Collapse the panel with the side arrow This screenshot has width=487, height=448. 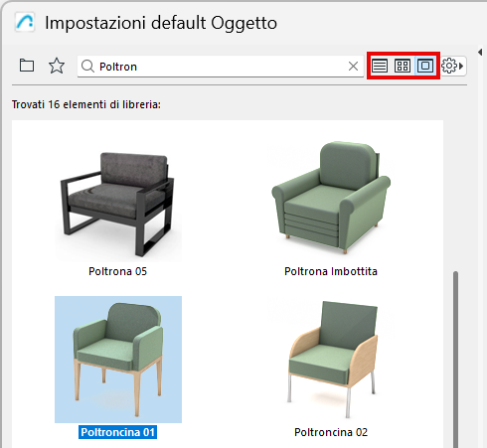point(480,53)
